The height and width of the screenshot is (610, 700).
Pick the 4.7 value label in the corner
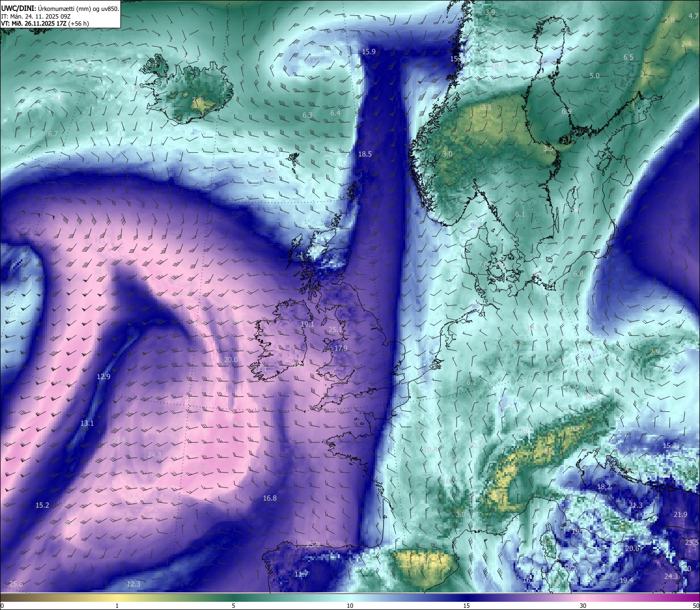(x=693, y=16)
